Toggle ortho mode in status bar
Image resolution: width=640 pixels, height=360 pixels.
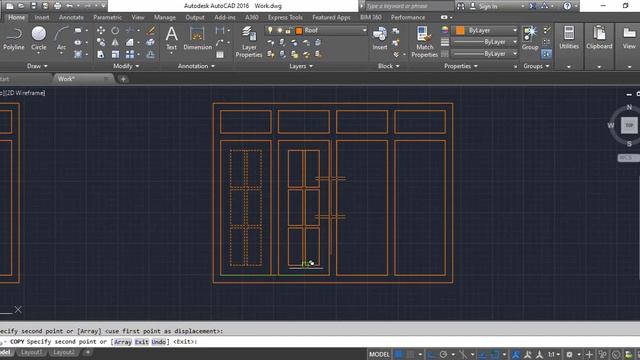431,354
